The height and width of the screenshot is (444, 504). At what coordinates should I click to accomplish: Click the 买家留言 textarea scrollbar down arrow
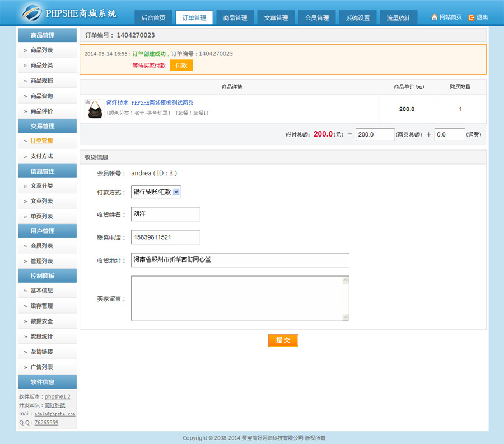point(345,317)
